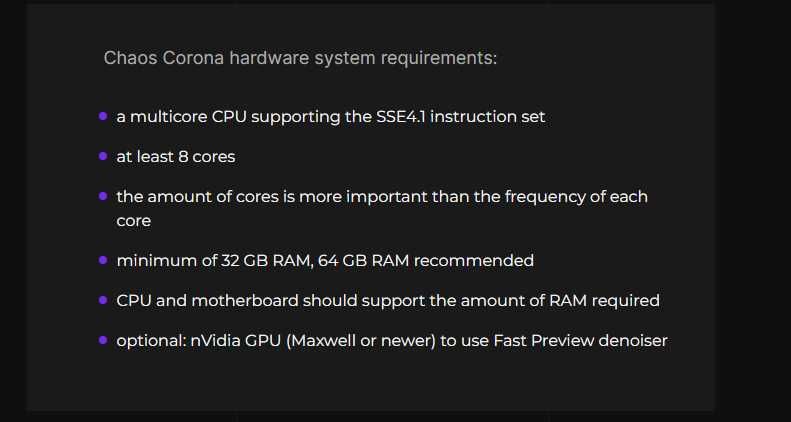Click the 'Fast Preview denoiser' text
The image size is (791, 422).
pos(581,341)
